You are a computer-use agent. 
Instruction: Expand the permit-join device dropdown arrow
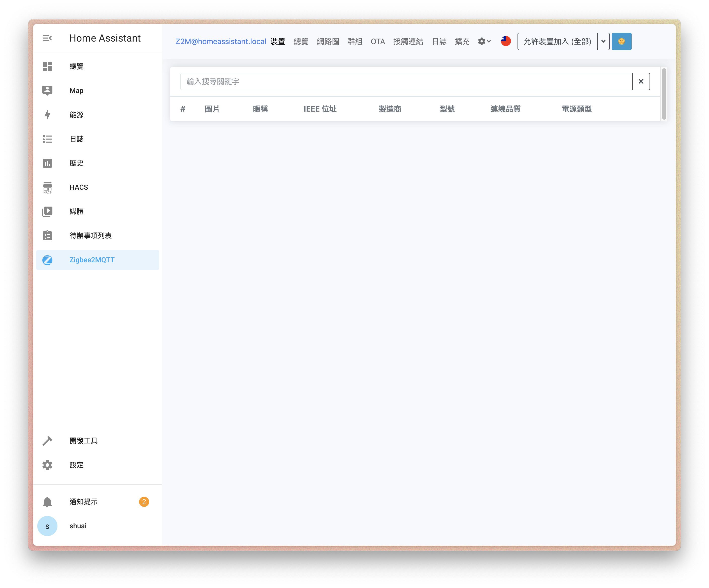coord(603,42)
